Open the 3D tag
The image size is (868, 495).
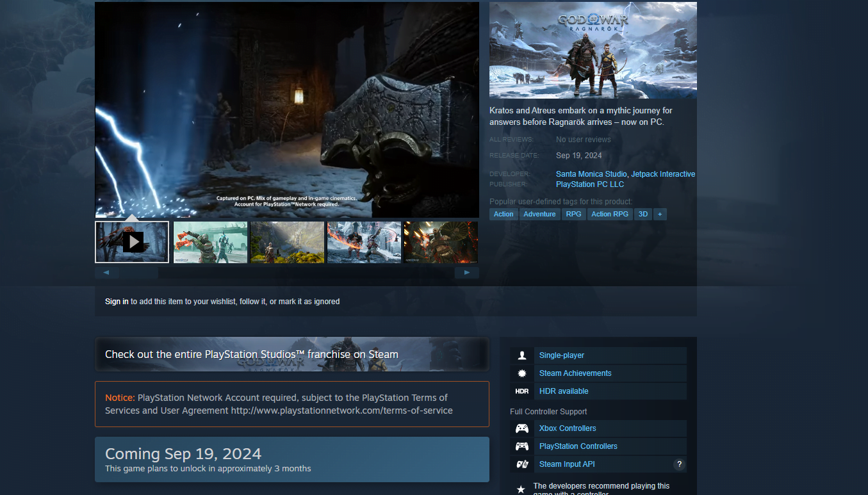pyautogui.click(x=643, y=214)
